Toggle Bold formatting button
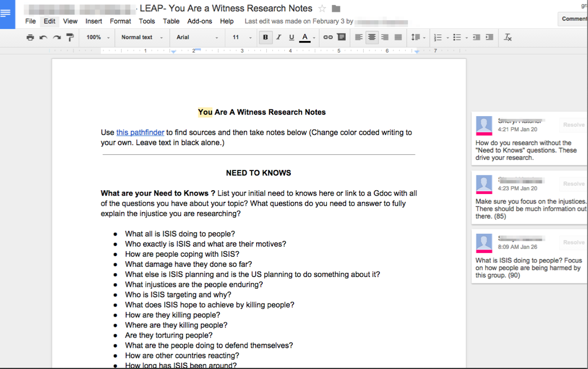 [x=265, y=38]
